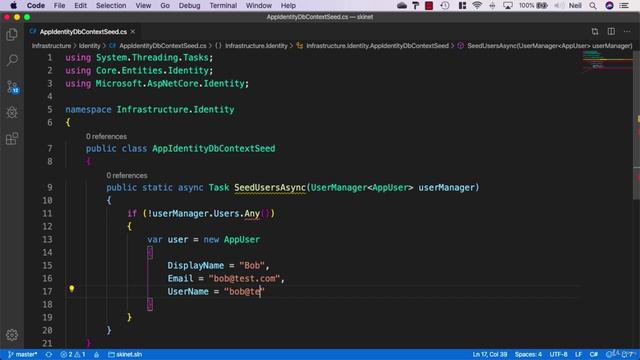
Task: Click the "bob@test.com" string on line 16
Action: coord(244,279)
